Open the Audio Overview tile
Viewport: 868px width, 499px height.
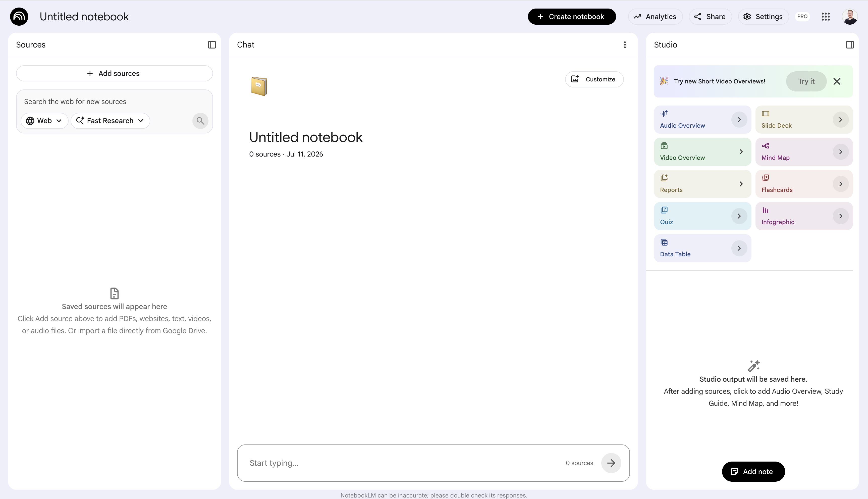point(702,119)
